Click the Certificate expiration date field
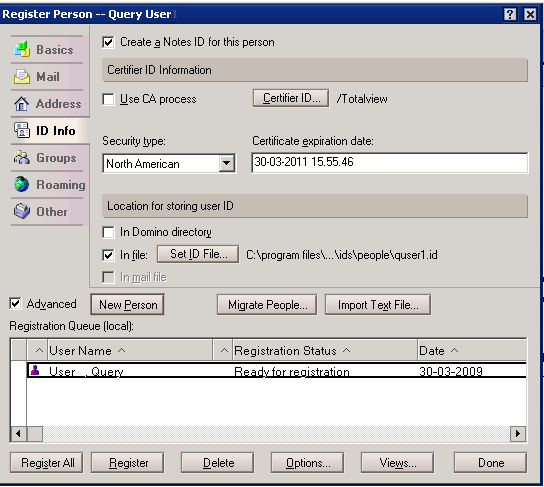Viewport: 544px width, 487px height. click(x=390, y=163)
